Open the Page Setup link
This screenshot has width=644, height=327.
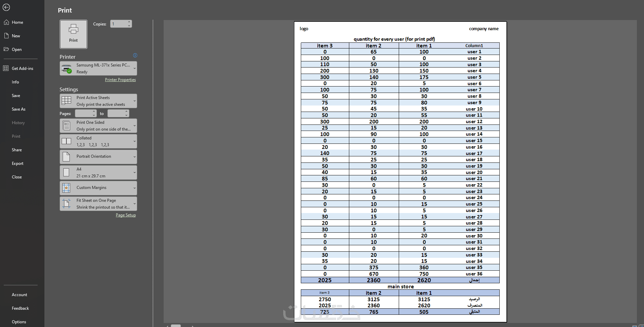(126, 215)
